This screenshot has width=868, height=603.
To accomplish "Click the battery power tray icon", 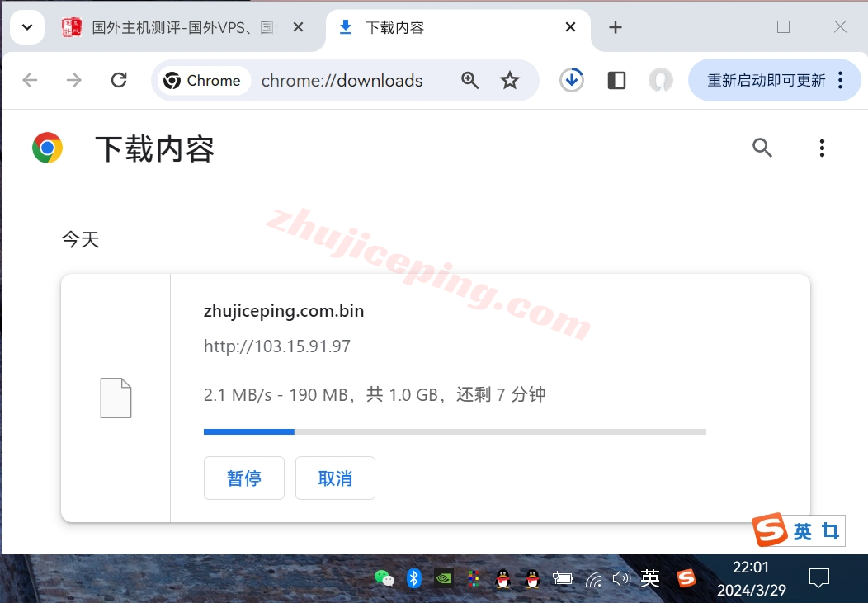I will tap(562, 578).
